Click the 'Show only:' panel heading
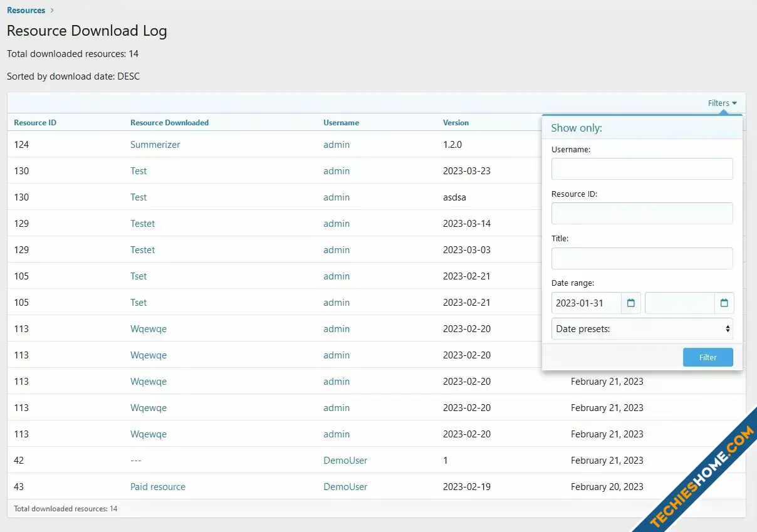The image size is (757, 532). (x=577, y=128)
